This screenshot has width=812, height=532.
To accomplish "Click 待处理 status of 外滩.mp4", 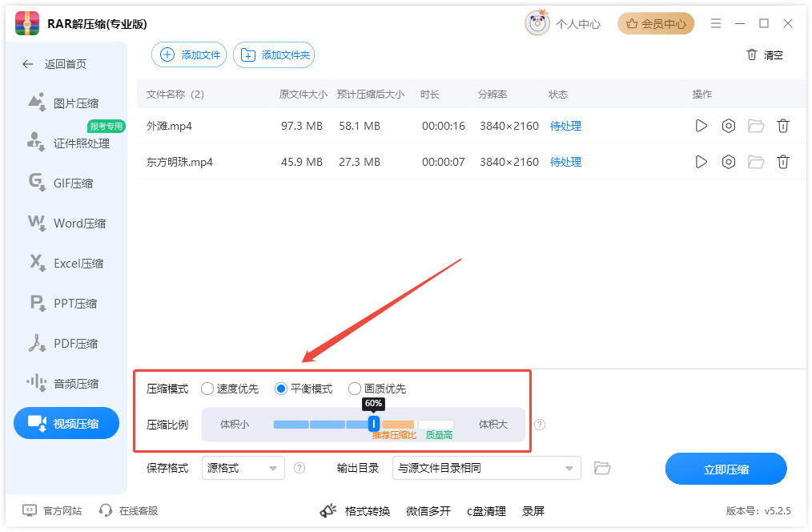I will (565, 126).
